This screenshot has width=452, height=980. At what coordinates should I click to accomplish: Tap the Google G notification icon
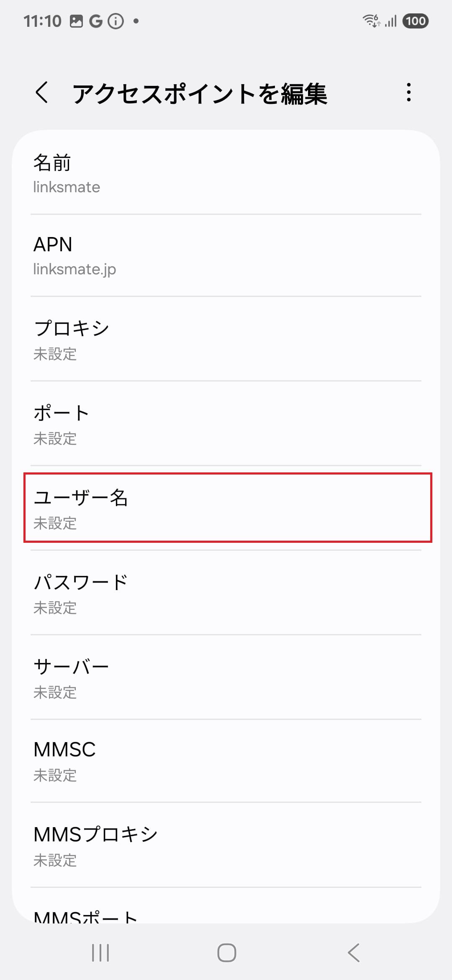coord(96,21)
